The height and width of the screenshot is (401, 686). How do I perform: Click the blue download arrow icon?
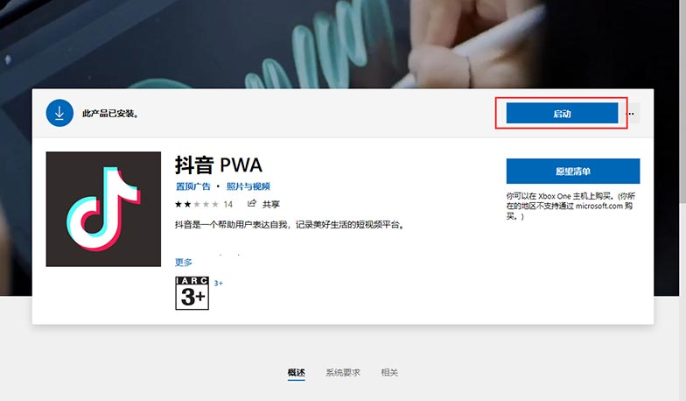60,113
